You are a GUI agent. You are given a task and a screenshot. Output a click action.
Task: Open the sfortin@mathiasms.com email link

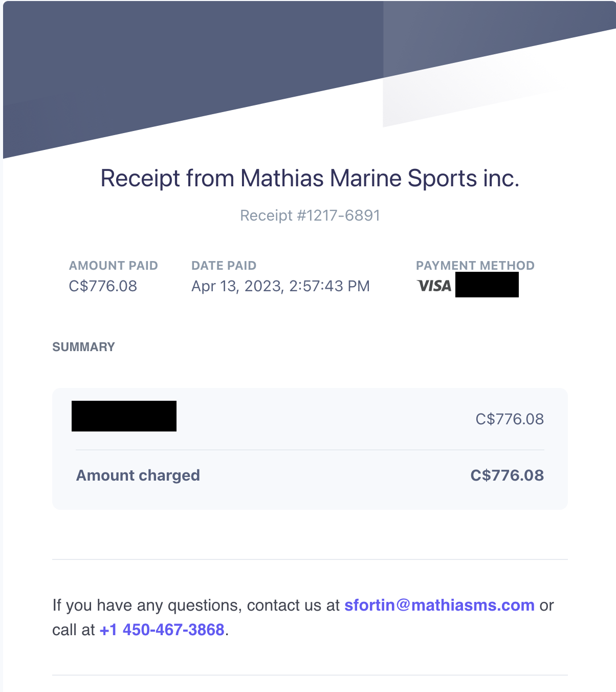[439, 605]
